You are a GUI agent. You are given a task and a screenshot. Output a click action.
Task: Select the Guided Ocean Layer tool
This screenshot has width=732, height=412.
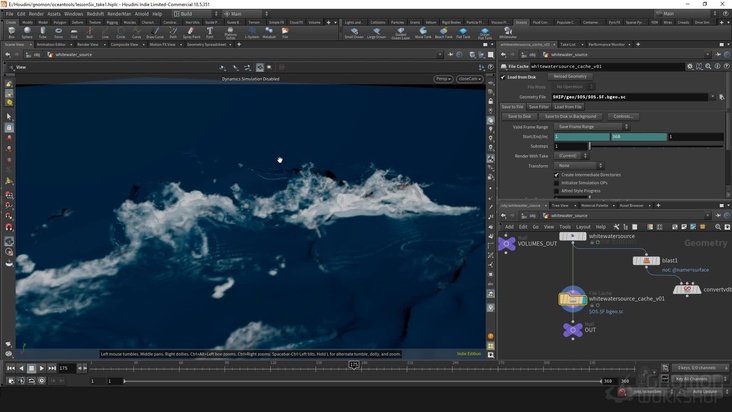[x=400, y=33]
